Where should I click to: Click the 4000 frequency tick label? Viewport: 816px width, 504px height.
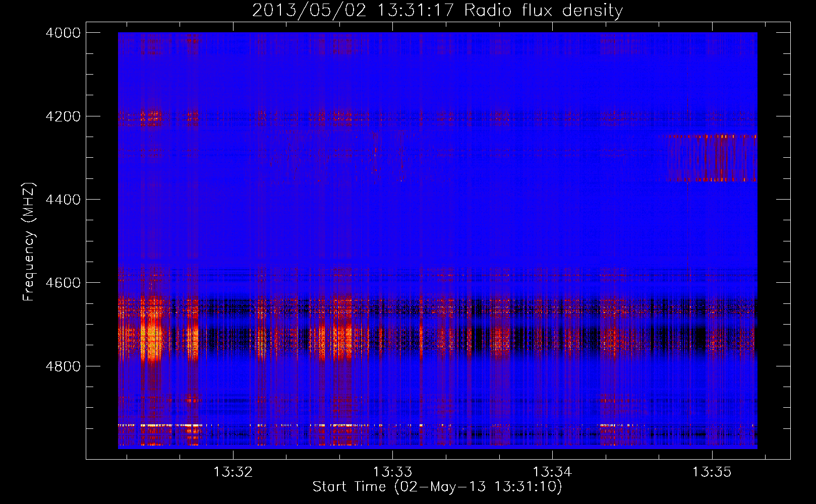pos(63,33)
